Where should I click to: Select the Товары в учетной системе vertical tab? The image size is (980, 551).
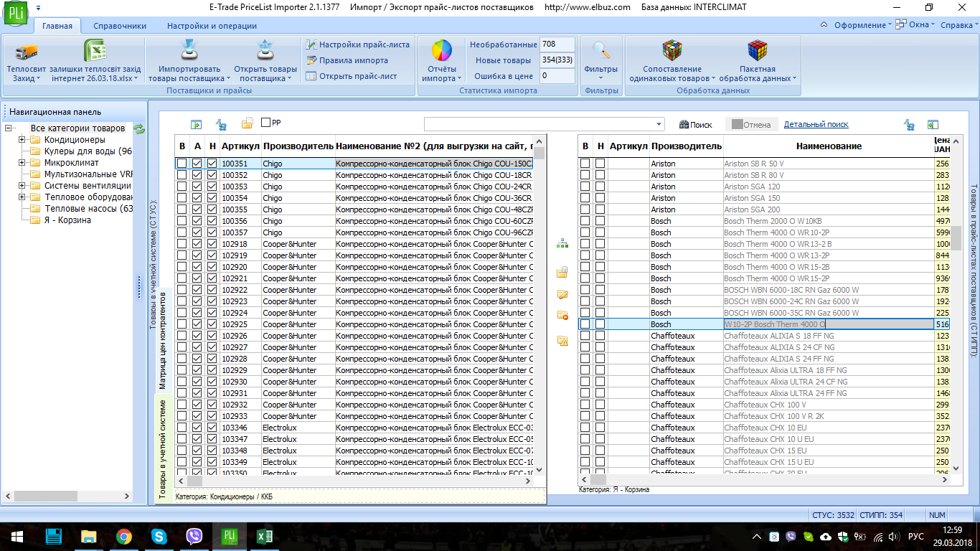[162, 449]
